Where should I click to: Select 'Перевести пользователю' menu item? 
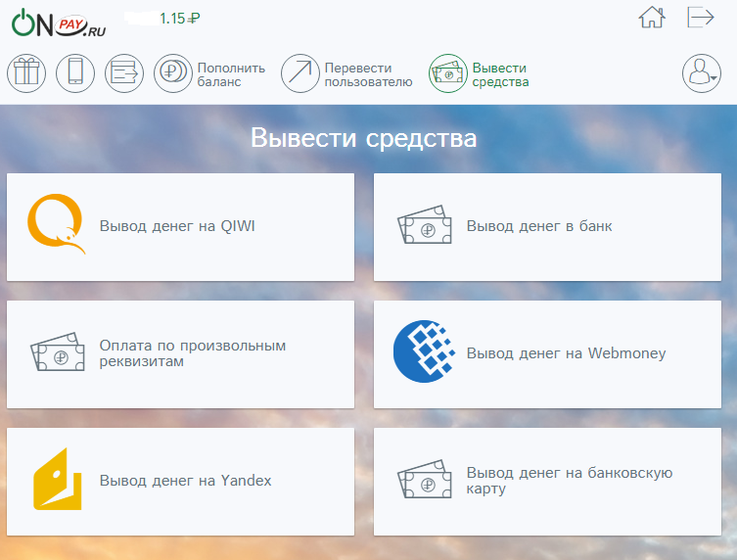(368, 74)
